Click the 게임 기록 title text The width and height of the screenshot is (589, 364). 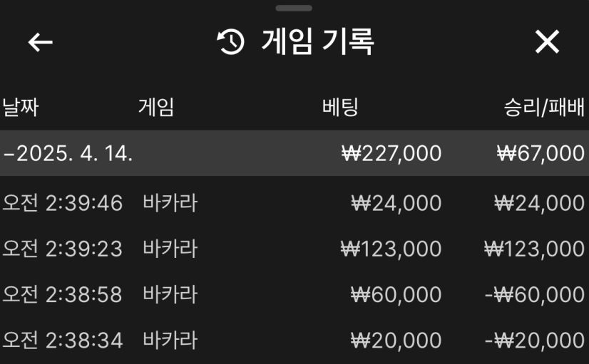pyautogui.click(x=317, y=43)
